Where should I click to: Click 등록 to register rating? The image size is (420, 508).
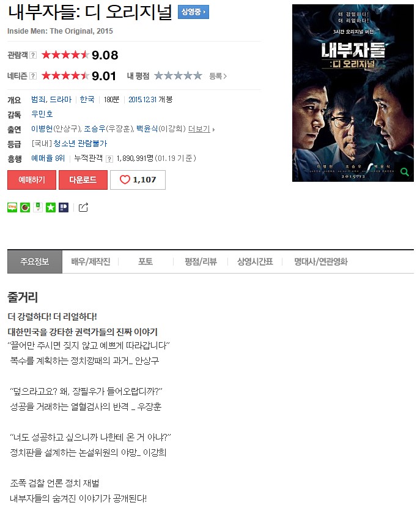click(218, 76)
